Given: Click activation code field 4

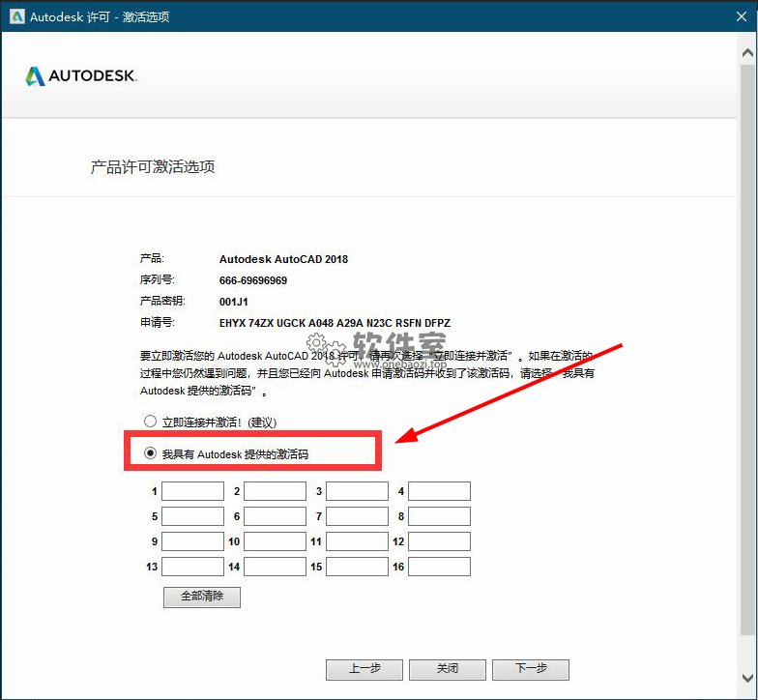Looking at the screenshot, I should click(439, 491).
